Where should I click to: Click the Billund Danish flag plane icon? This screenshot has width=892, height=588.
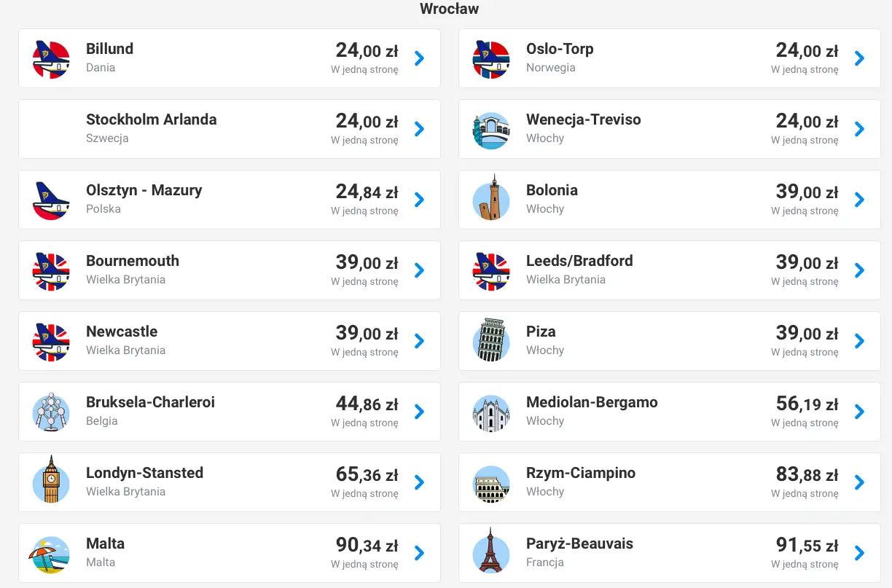coord(51,58)
